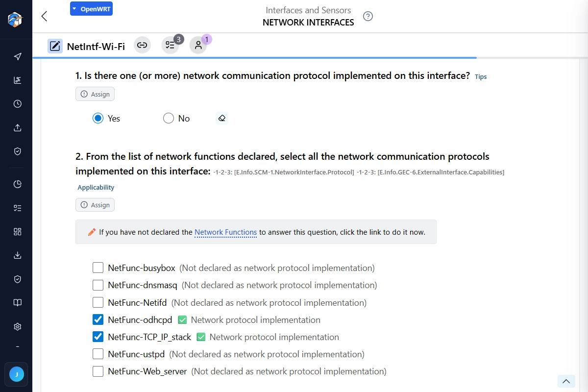Open the person icon with badge 1
Viewport: 588px width, 392px height.
(x=198, y=46)
